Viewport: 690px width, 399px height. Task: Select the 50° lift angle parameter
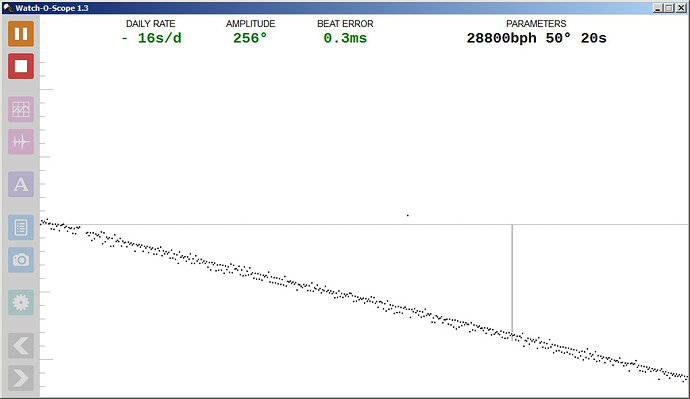[558, 38]
